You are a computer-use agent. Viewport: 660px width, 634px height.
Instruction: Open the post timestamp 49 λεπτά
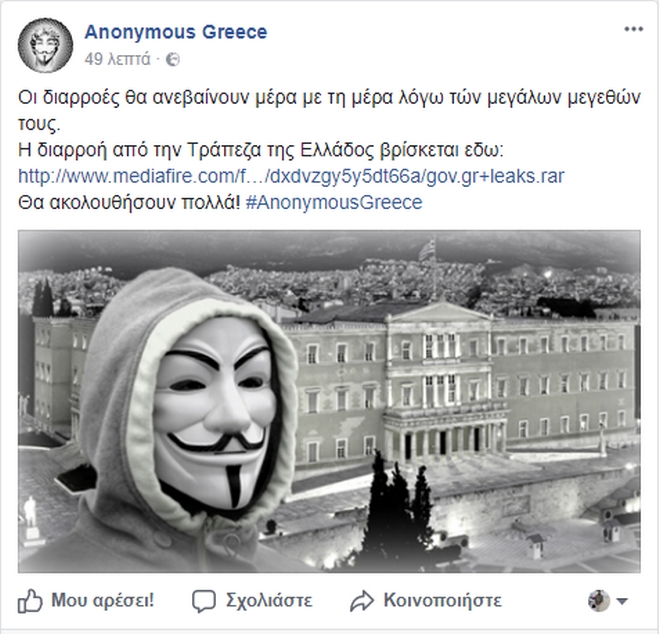(x=117, y=59)
